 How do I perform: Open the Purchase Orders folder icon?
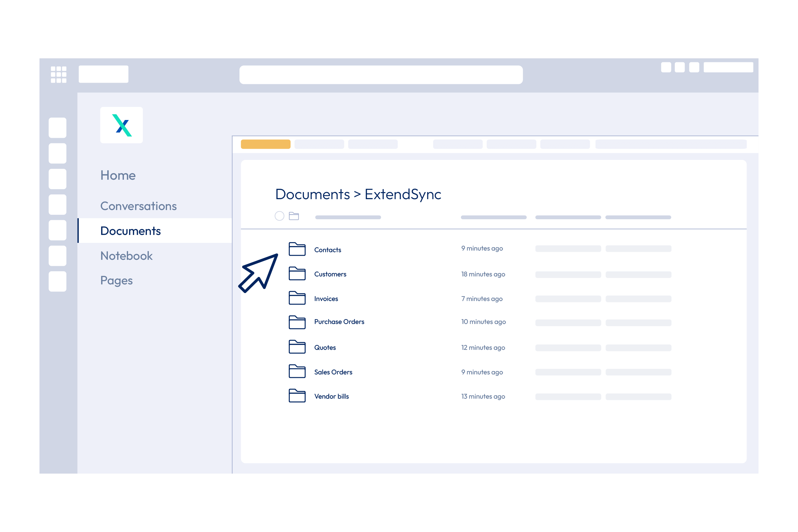[x=297, y=322]
